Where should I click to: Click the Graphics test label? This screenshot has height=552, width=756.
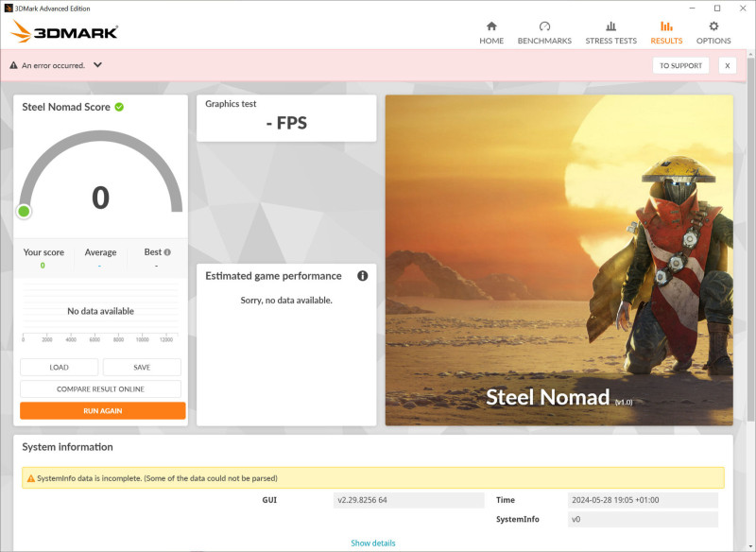(x=231, y=104)
